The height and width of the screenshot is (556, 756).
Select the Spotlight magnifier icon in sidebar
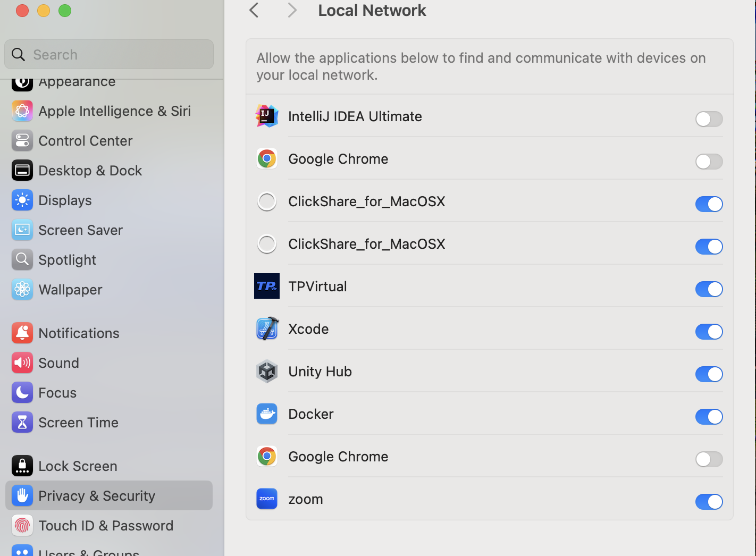pos(22,260)
